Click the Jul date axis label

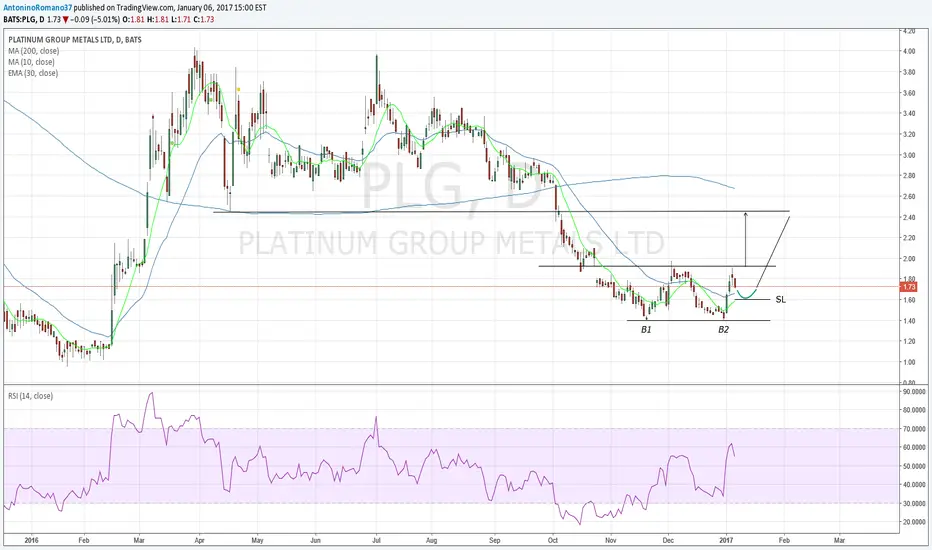[376, 540]
